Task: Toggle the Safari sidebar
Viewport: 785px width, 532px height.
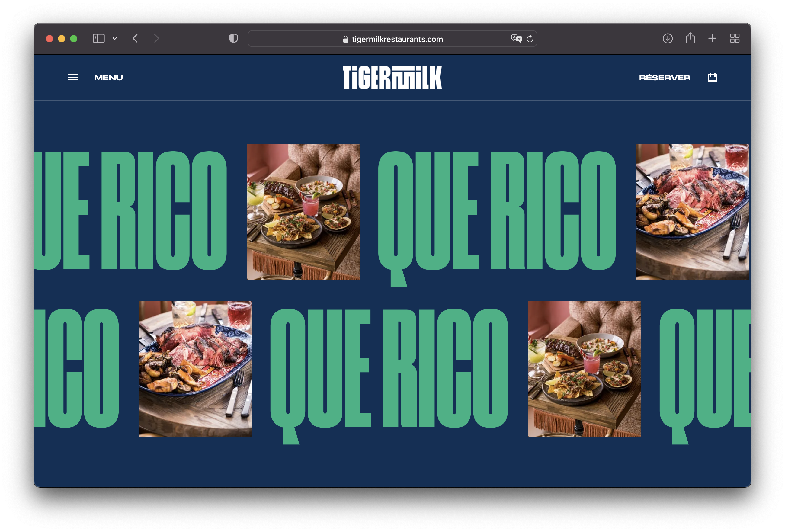Action: (99, 39)
